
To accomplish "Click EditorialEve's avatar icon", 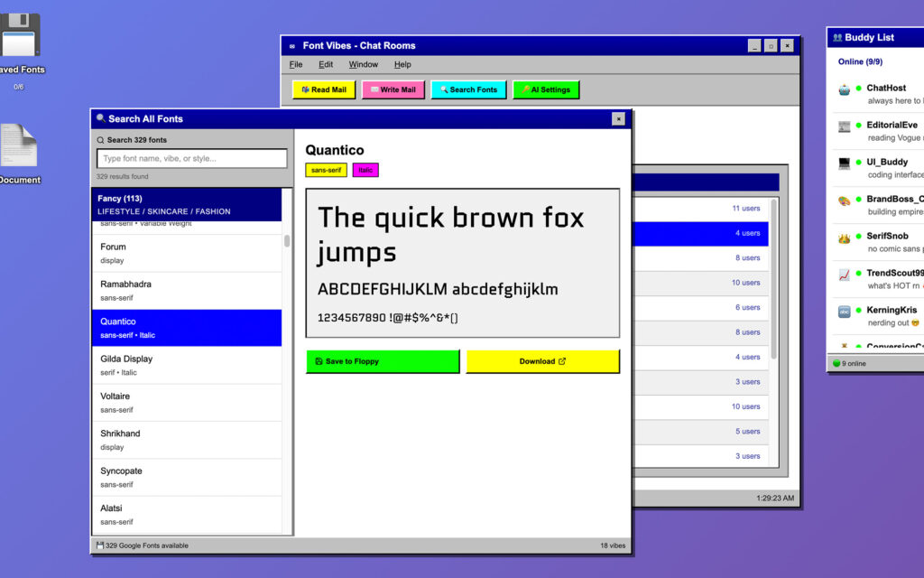I will pyautogui.click(x=844, y=126).
